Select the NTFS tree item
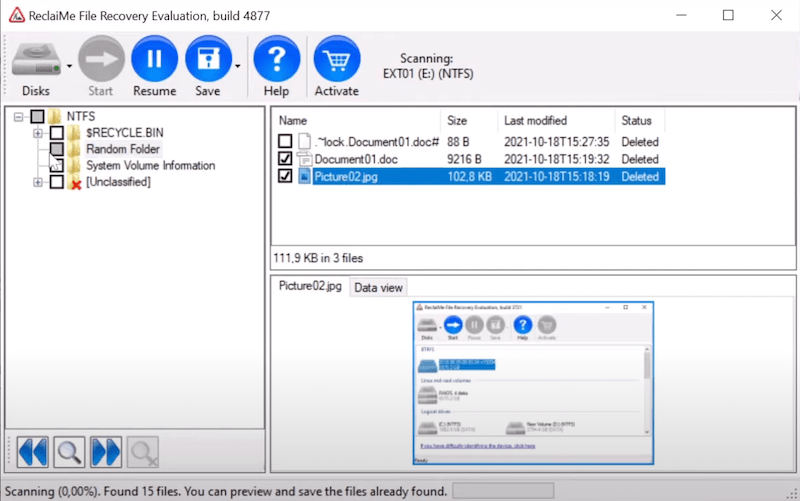Screen dimensions: 800x501 click(81, 117)
